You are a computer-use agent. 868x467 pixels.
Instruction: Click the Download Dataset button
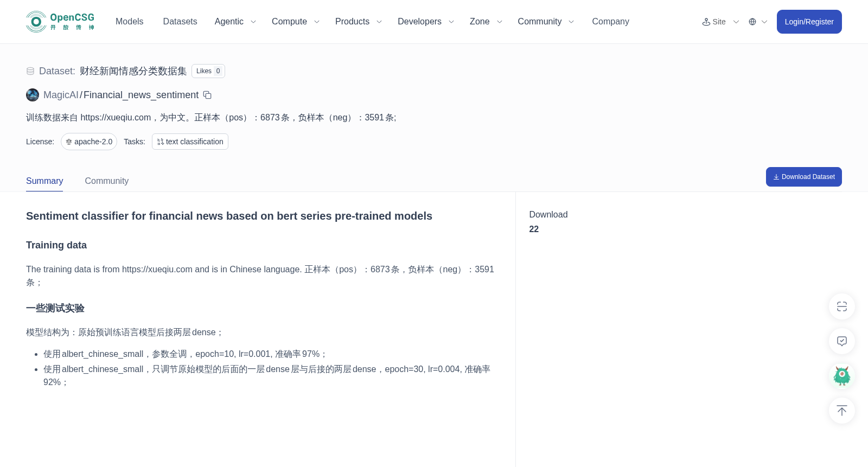point(803,177)
